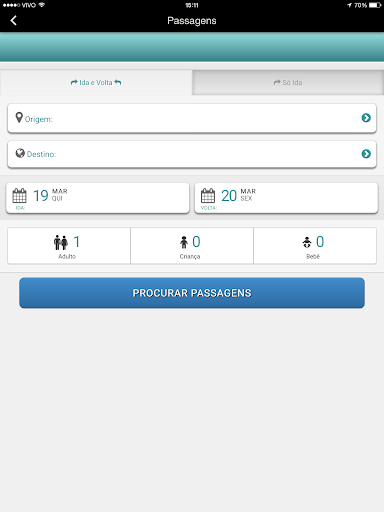Click the Adulto people icon
The height and width of the screenshot is (512, 384).
point(61,242)
